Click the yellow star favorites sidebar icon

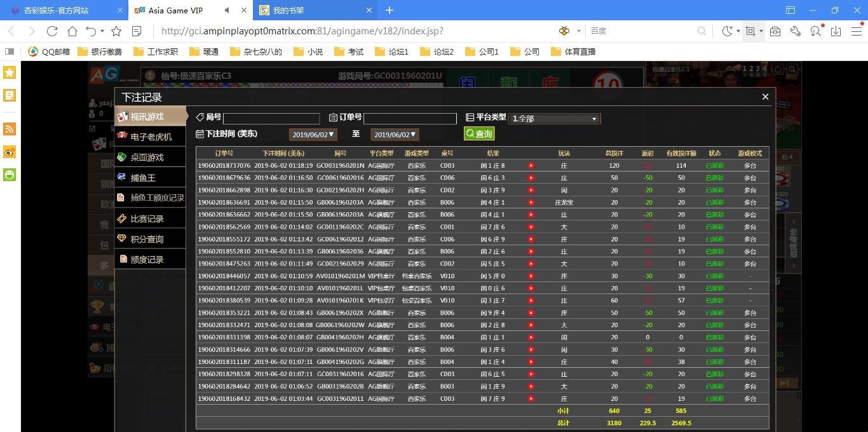coord(10,72)
